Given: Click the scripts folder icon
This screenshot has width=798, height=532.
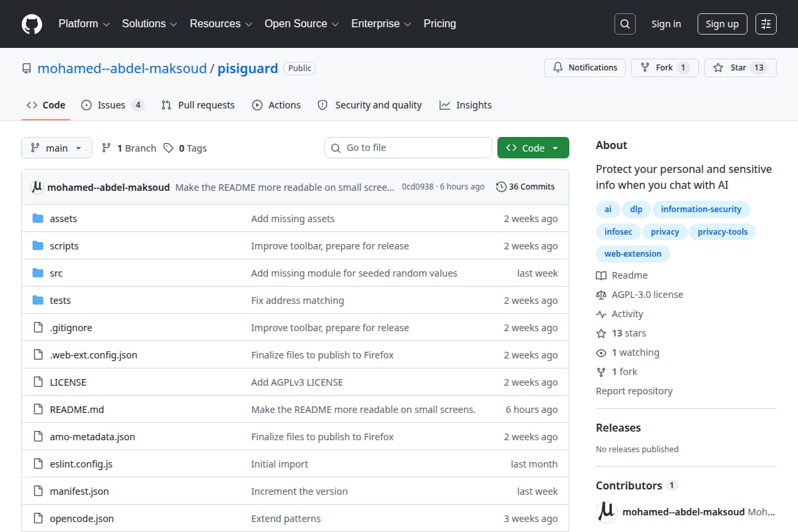Looking at the screenshot, I should (x=38, y=246).
